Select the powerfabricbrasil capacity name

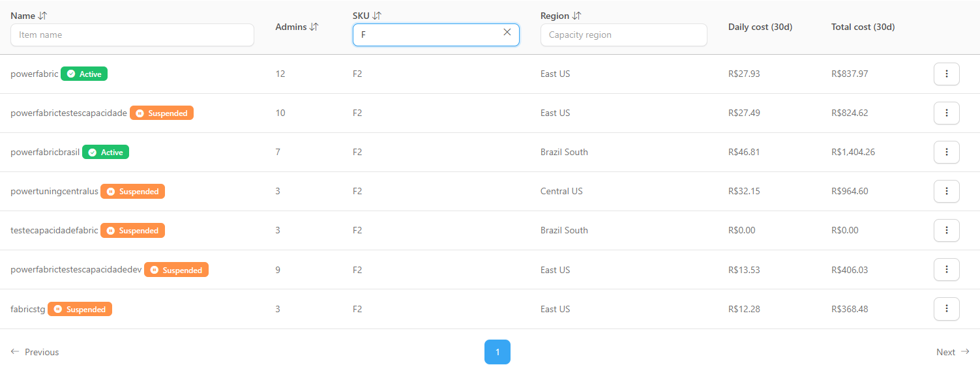(x=45, y=152)
